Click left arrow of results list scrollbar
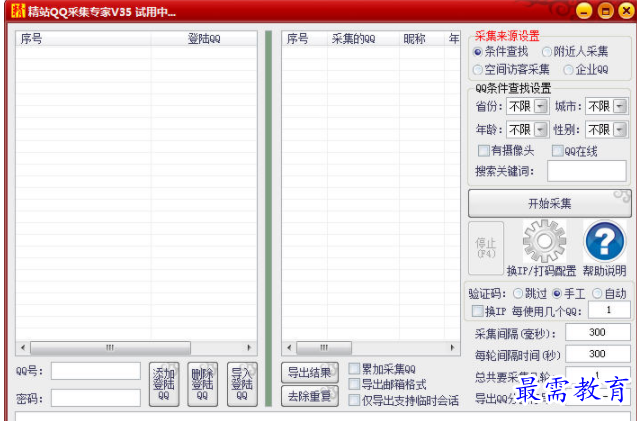This screenshot has height=421, width=637. [x=289, y=348]
